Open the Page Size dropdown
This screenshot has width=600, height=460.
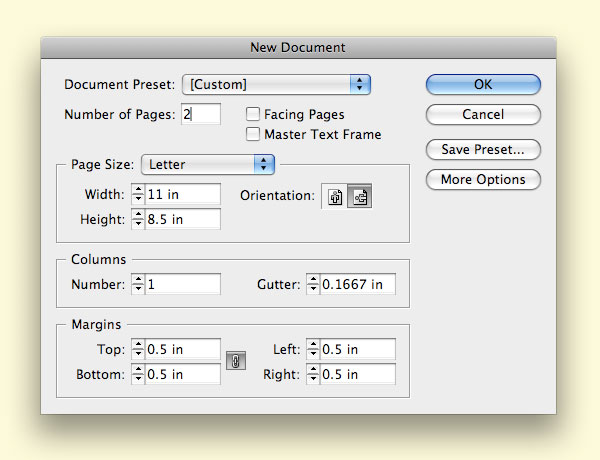click(208, 164)
